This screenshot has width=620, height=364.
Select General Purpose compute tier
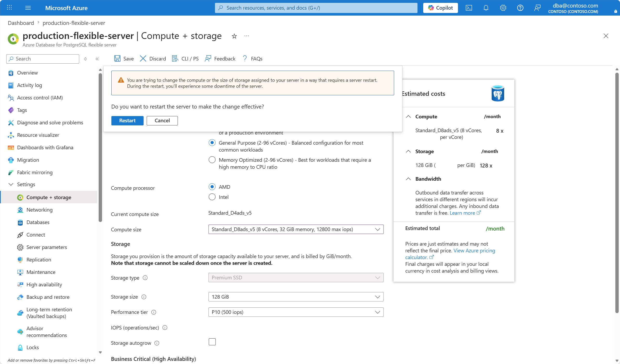click(212, 143)
